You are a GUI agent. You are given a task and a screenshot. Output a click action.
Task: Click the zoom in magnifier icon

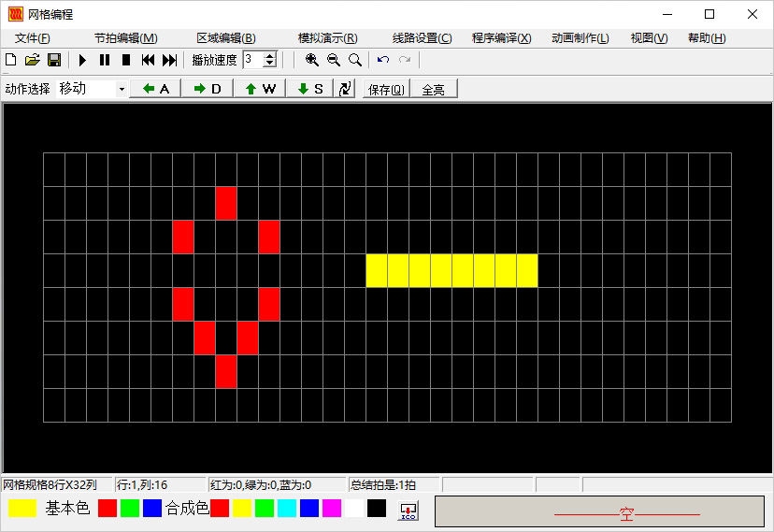[x=311, y=60]
